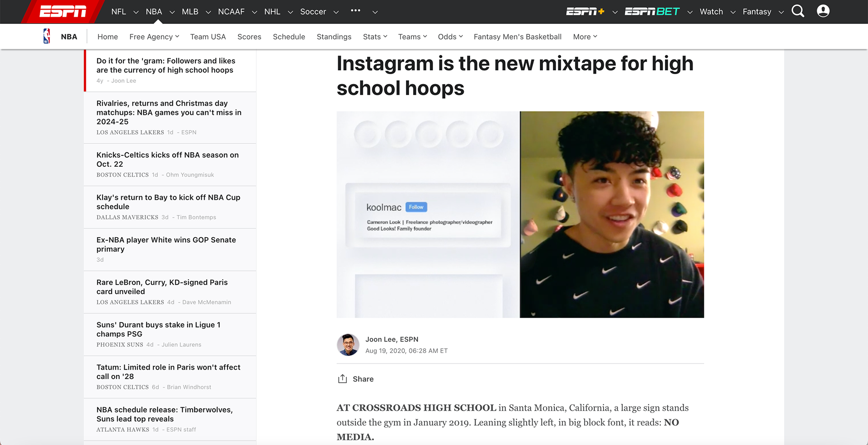
Task: Expand chevron next to three-dots menu
Action: pyautogui.click(x=375, y=12)
